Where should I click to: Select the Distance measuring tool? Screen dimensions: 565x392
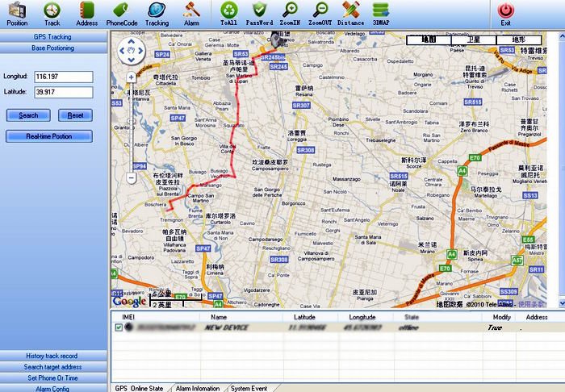point(350,14)
